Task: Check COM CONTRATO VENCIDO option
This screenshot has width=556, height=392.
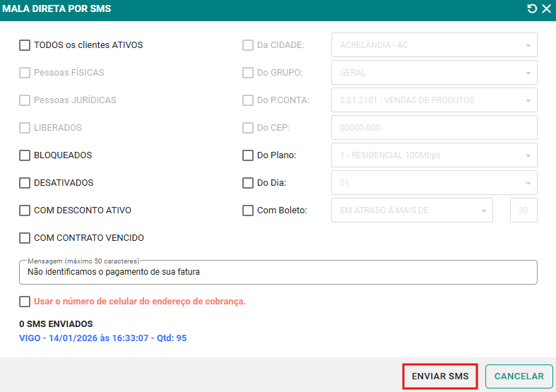Action: click(x=25, y=238)
